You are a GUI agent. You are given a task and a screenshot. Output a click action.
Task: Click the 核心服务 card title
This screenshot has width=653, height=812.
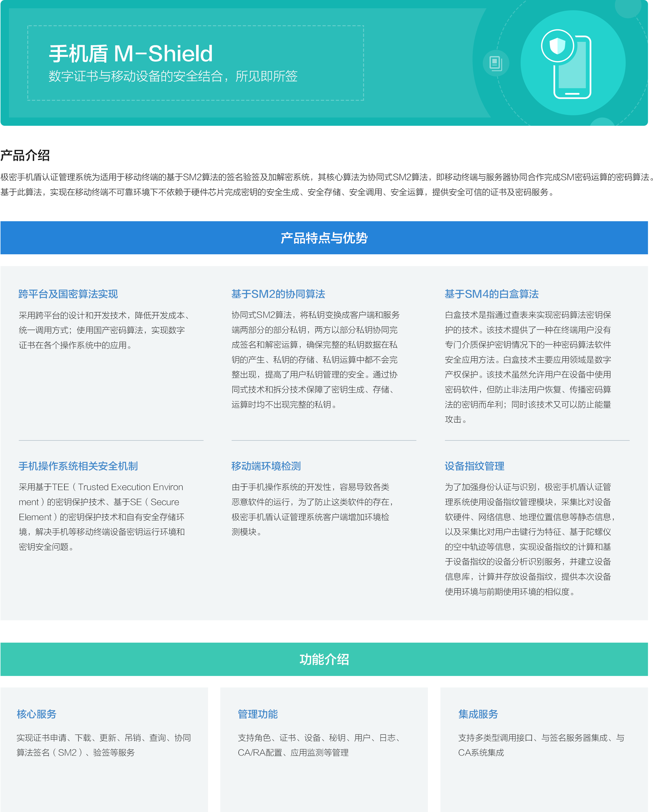(37, 714)
